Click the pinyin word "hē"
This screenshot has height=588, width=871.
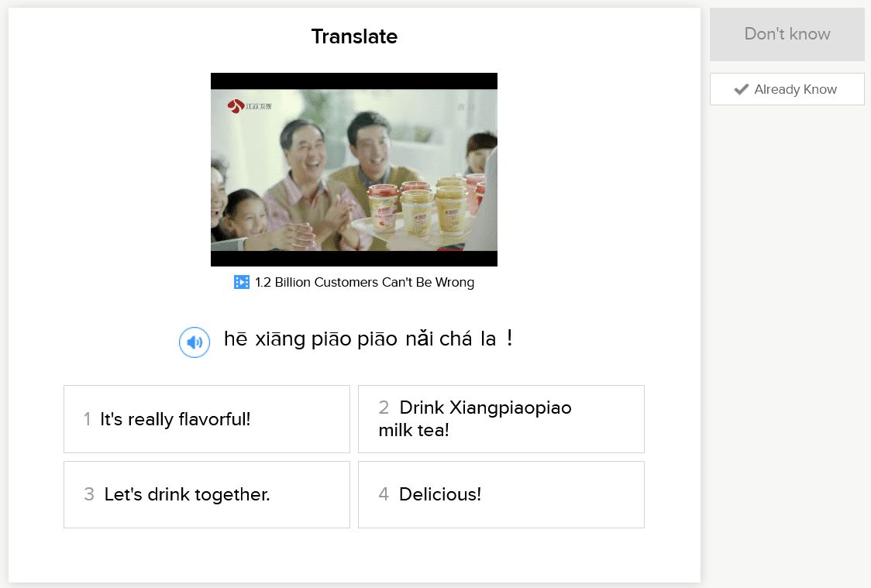(x=235, y=339)
